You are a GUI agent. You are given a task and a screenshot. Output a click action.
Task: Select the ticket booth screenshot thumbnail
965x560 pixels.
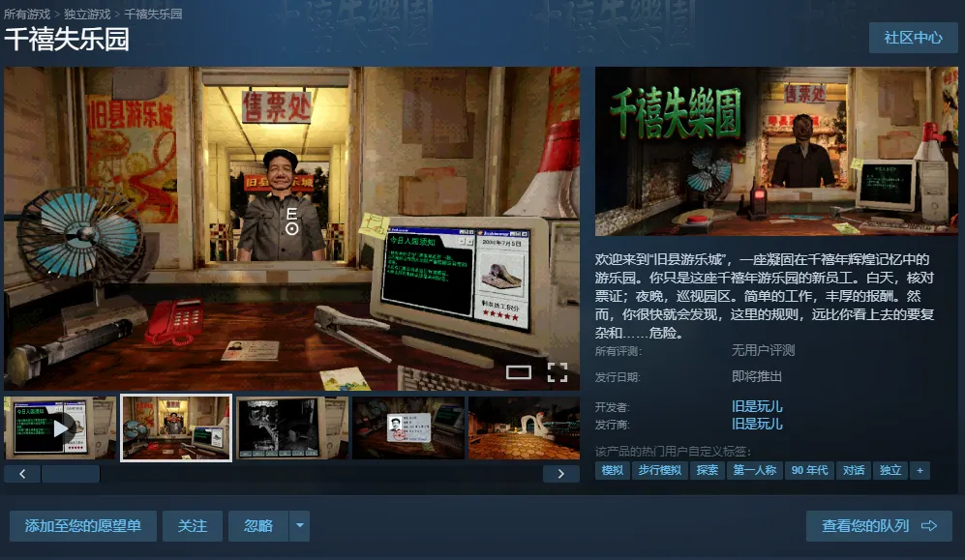coord(176,427)
